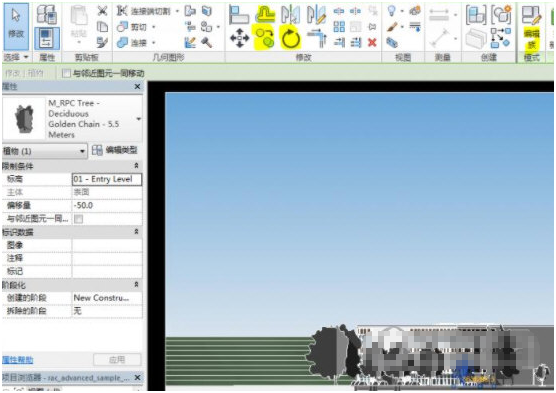Choose the highlighted Rotate tool
556x393 pixels.
tap(290, 38)
